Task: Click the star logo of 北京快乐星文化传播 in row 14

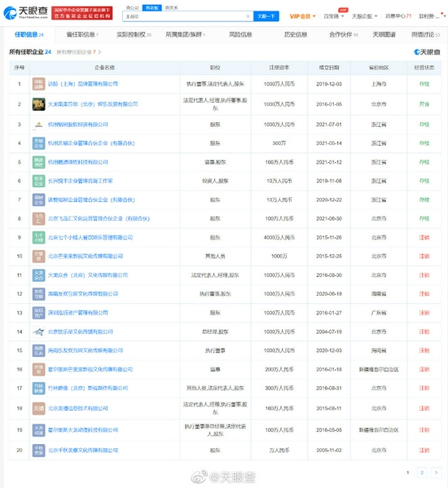Action: coord(38,332)
